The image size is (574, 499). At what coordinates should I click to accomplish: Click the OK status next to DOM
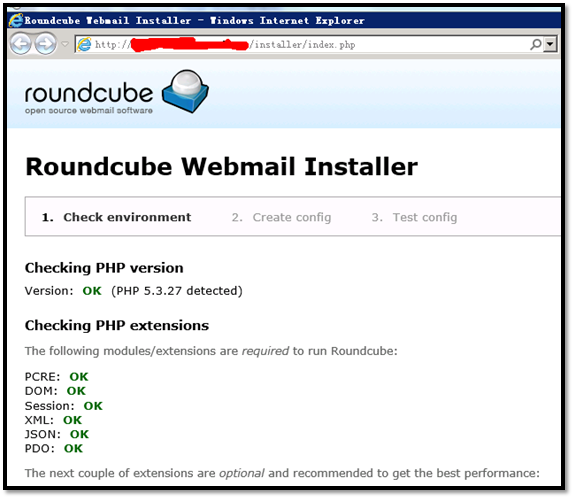(76, 391)
